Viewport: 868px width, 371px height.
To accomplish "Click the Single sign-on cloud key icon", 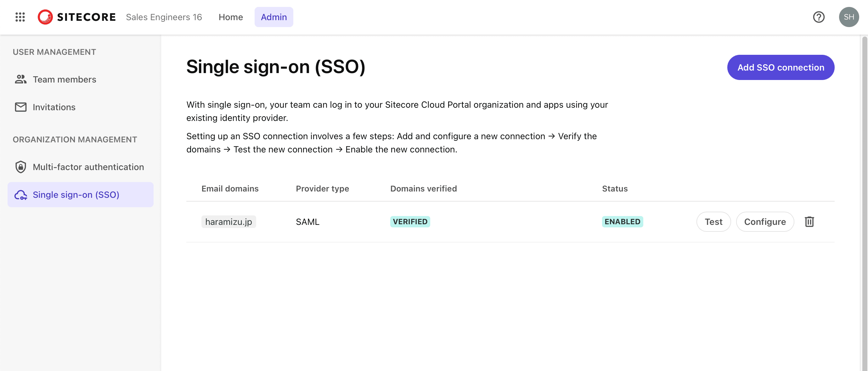I will coord(20,195).
